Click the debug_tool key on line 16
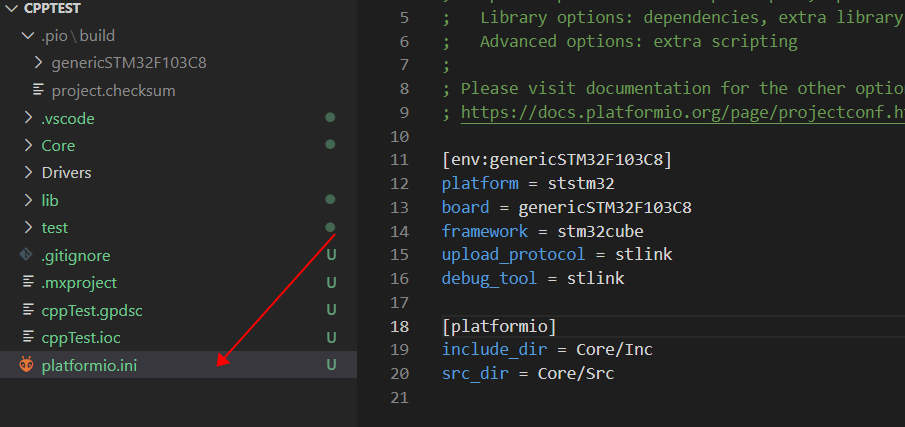 tap(489, 279)
